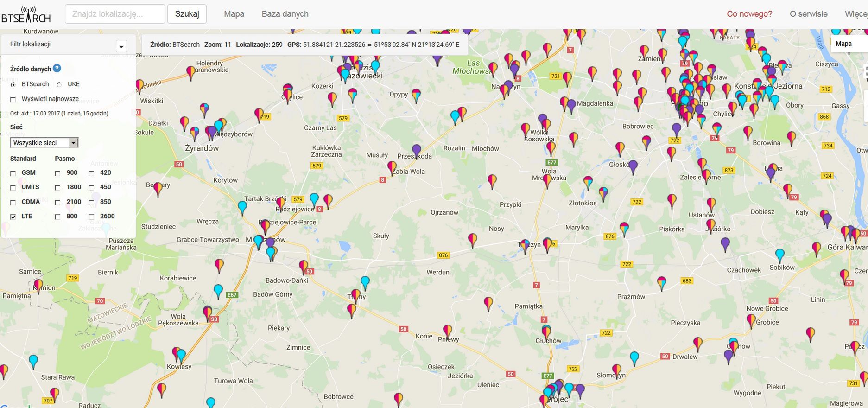Check the CDMA standard box
The width and height of the screenshot is (868, 408).
13,202
